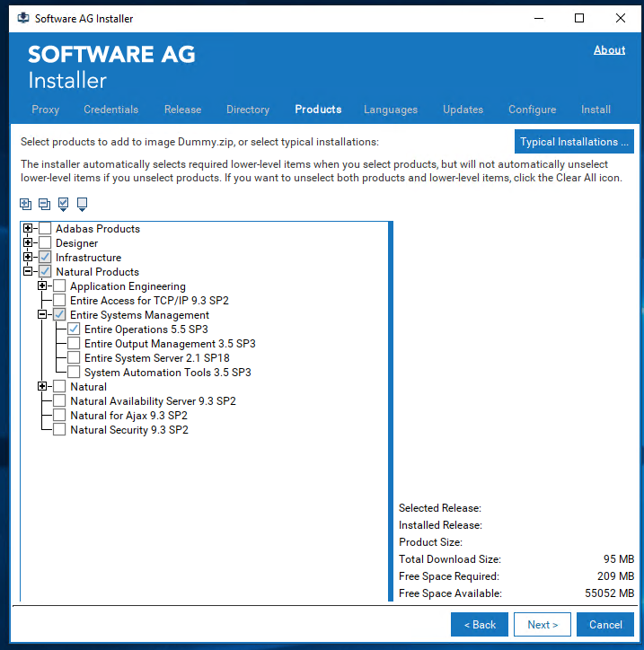Uncheck Entire Operations 5.5 SP3

[x=74, y=329]
